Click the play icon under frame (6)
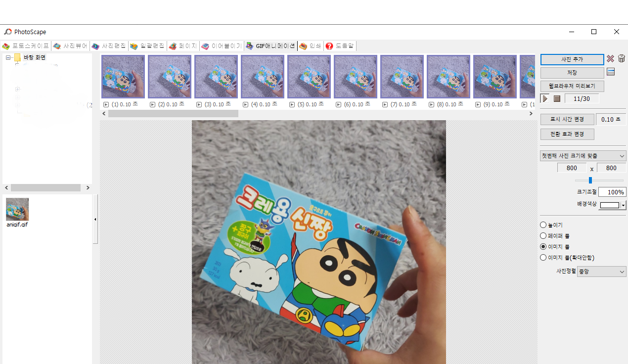The height and width of the screenshot is (364, 628). [x=339, y=104]
